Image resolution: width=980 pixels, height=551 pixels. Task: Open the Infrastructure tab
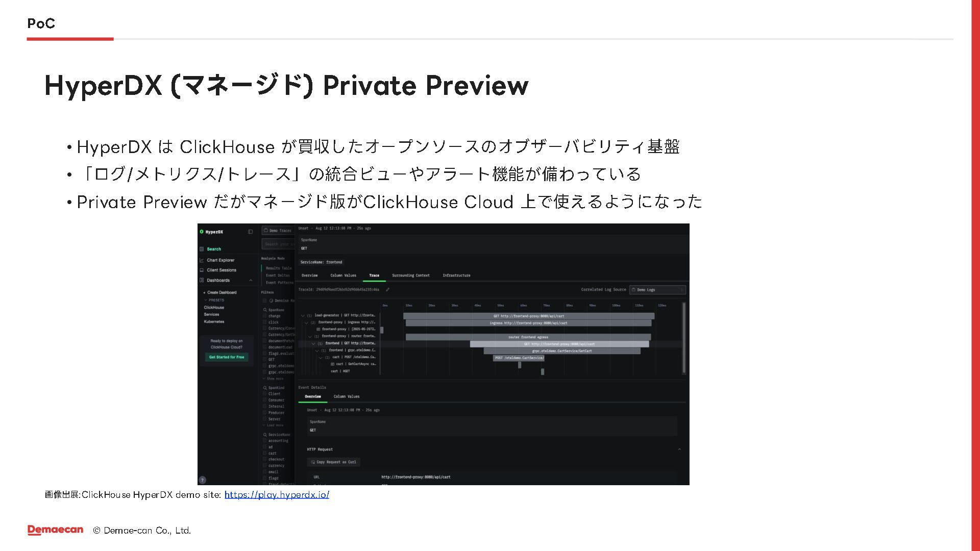point(456,275)
